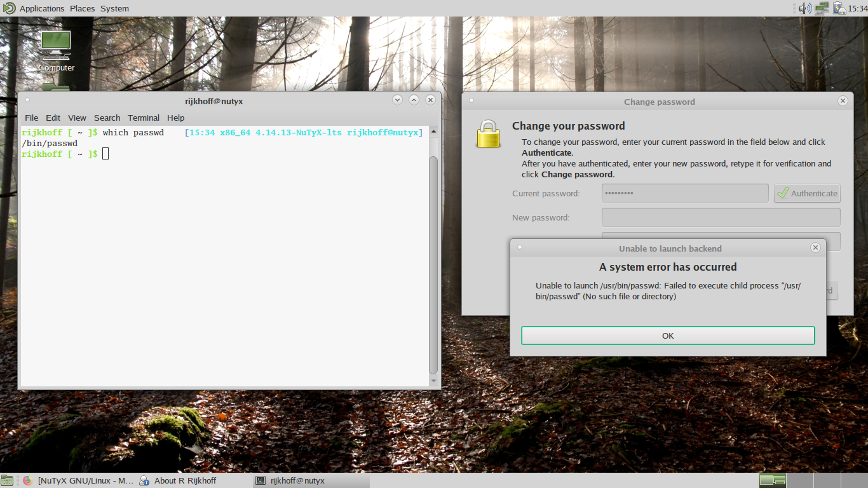The width and height of the screenshot is (868, 488).
Task: Click the show desktop icon in taskbar
Action: click(x=7, y=480)
